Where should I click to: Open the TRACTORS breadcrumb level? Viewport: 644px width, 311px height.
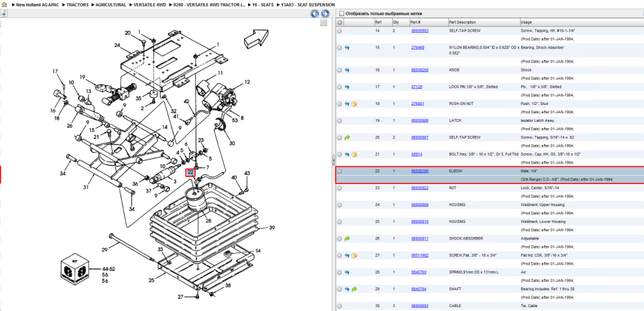78,5
